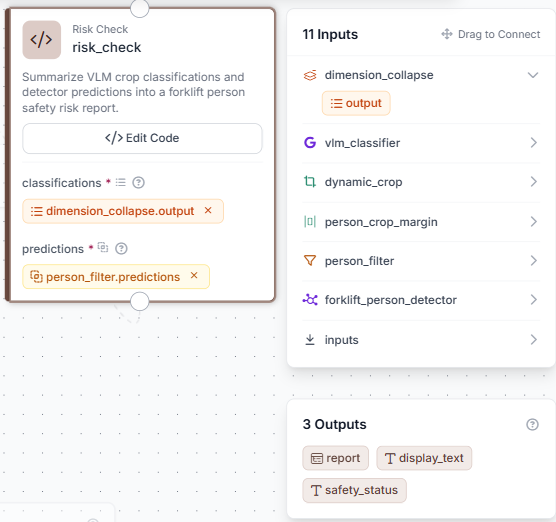The height and width of the screenshot is (522, 556).
Task: Select the report output tag
Action: 335,458
